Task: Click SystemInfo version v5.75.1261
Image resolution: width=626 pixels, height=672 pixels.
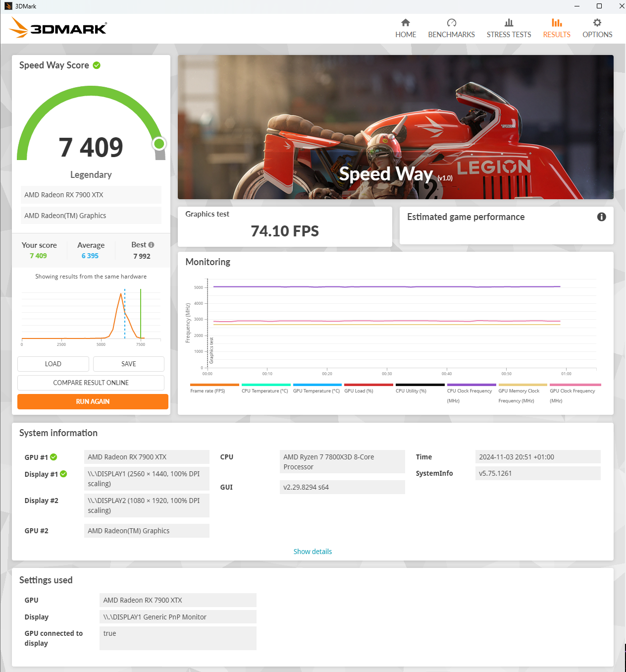Action: tap(538, 473)
